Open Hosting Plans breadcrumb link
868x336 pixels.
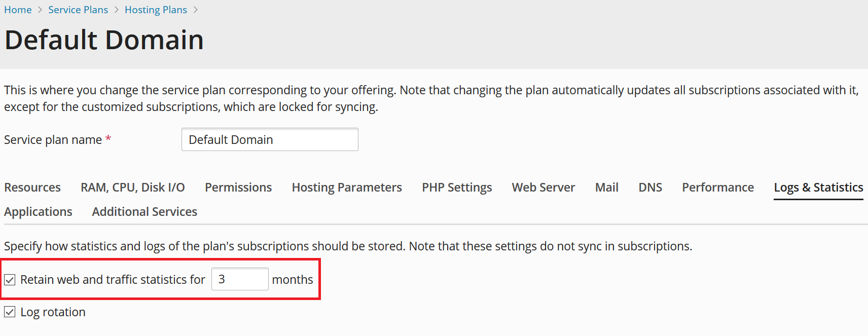click(156, 10)
